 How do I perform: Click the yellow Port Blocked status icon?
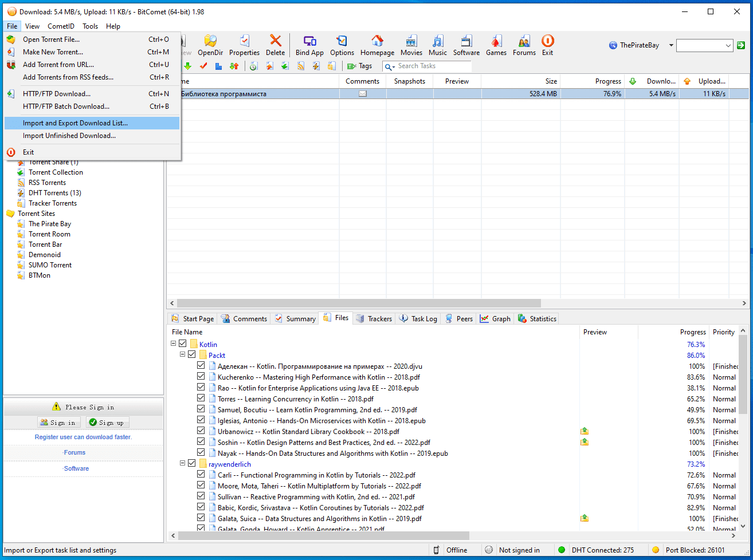coord(656,550)
